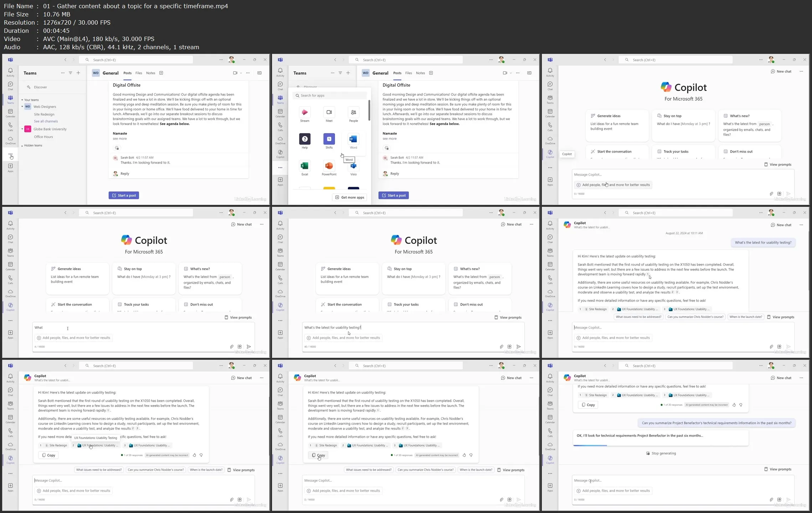Image resolution: width=812 pixels, height=513 pixels.
Task: Collapse the Web Designers team arrow
Action: [22, 107]
